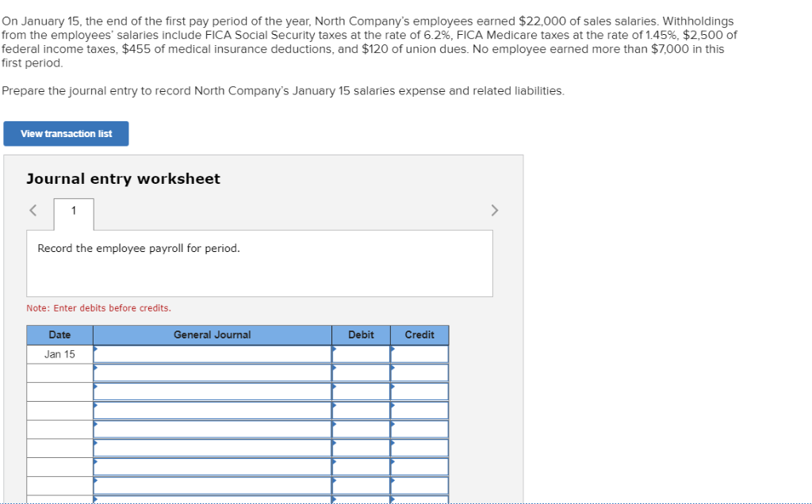Select the General Journal column header
The height and width of the screenshot is (504, 812).
[213, 334]
